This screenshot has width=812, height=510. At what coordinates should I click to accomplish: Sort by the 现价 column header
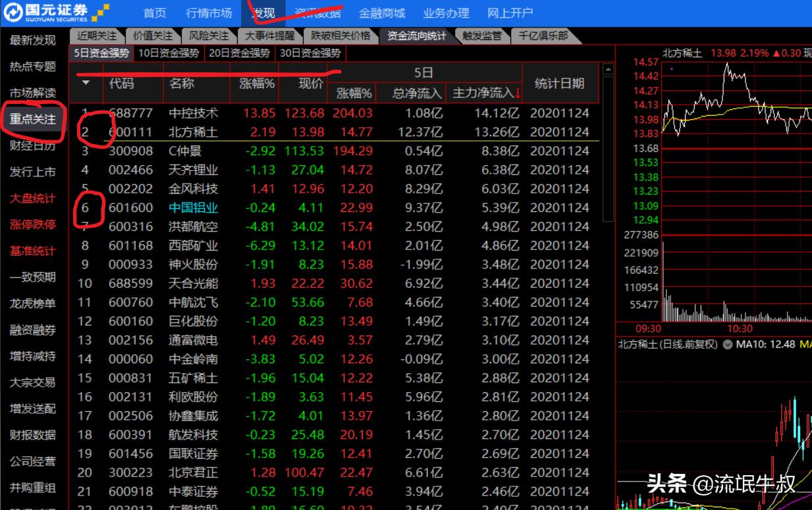tap(304, 83)
